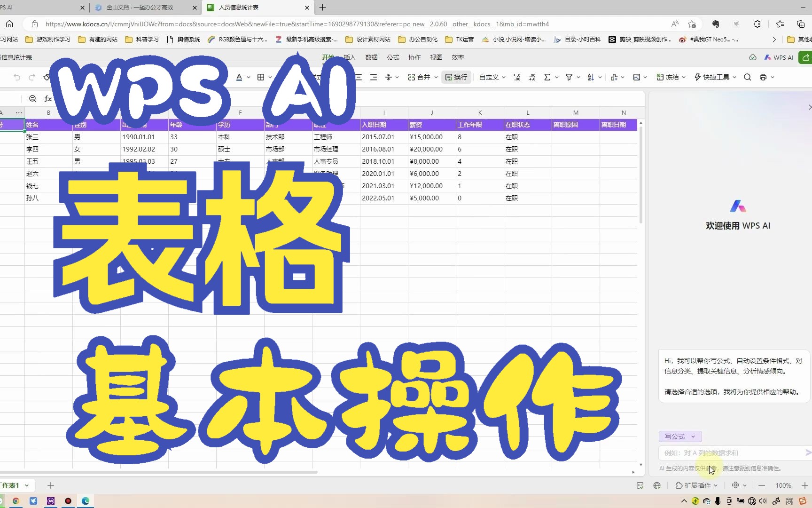Open the 数据 menu tab
The height and width of the screenshot is (508, 812).
[371, 57]
